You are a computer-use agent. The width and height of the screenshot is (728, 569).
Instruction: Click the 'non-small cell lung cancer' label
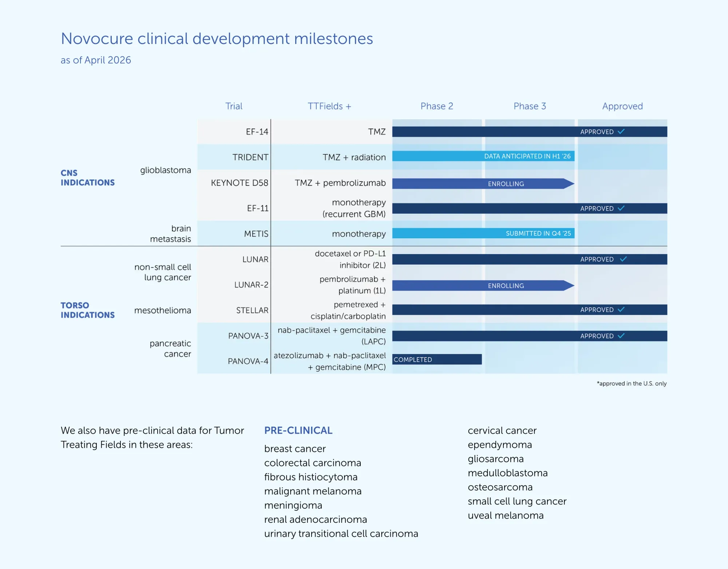pyautogui.click(x=163, y=272)
